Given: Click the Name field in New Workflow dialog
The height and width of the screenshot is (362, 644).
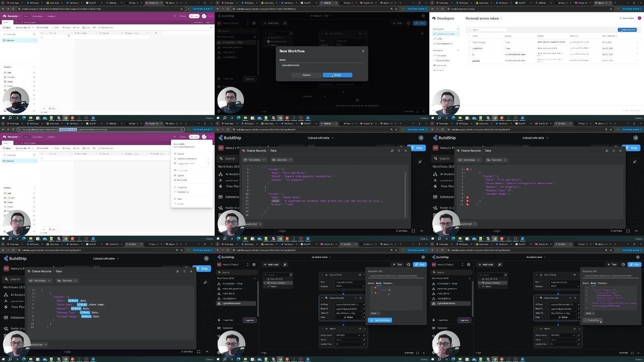Looking at the screenshot, I should (322, 65).
